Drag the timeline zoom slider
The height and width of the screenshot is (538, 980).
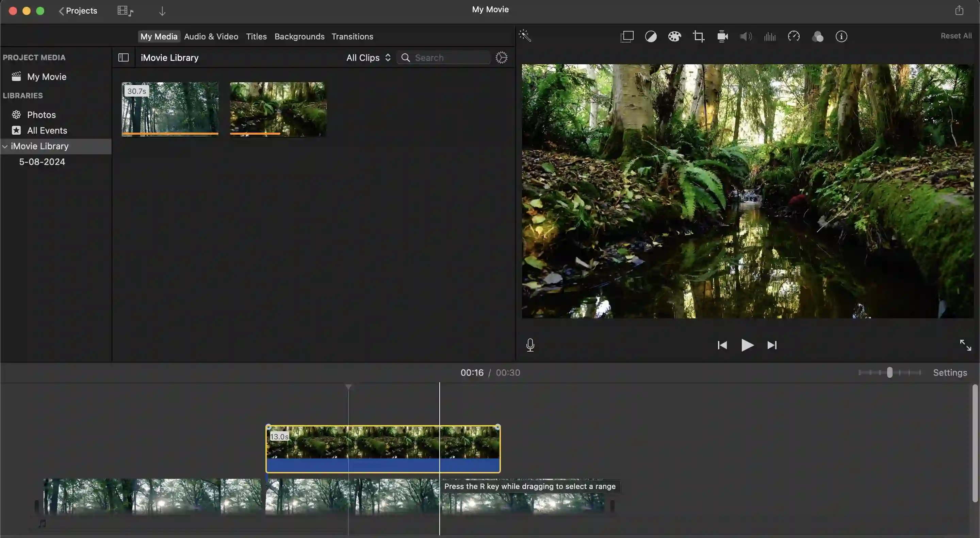click(x=889, y=372)
